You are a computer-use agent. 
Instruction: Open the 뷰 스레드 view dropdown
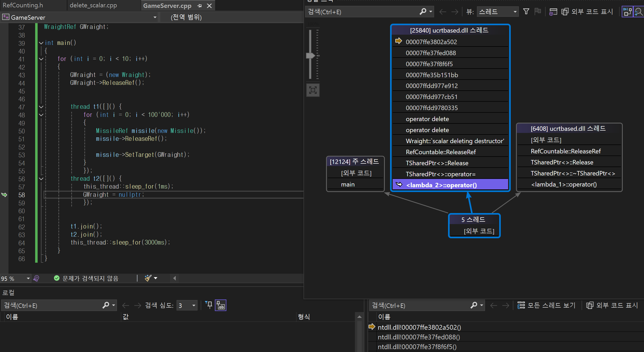pyautogui.click(x=498, y=12)
